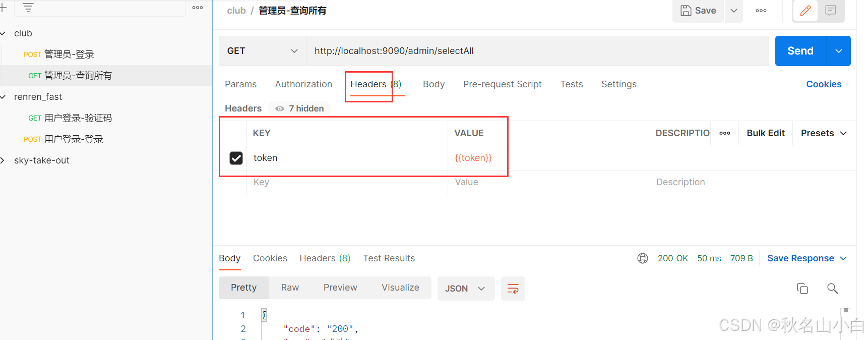The width and height of the screenshot is (868, 340).
Task: Open sidebar more options ellipsis
Action: point(198,8)
